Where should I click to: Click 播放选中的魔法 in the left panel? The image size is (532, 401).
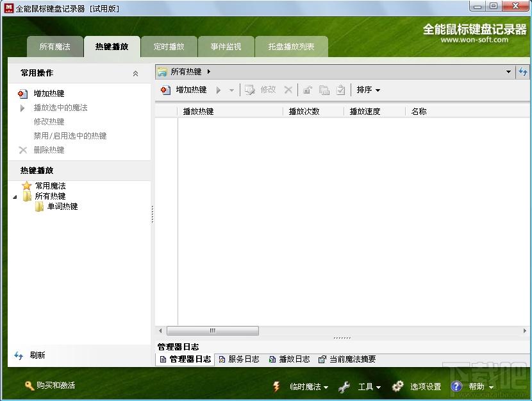pos(60,108)
